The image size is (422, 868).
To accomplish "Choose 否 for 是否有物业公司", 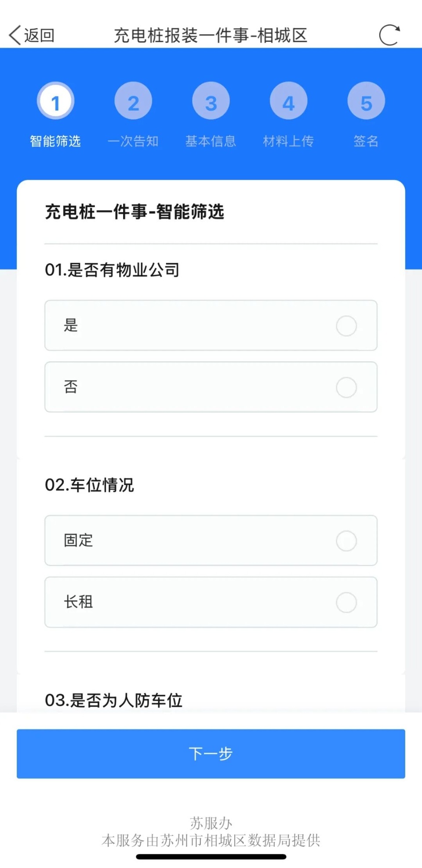I will tap(211, 387).
